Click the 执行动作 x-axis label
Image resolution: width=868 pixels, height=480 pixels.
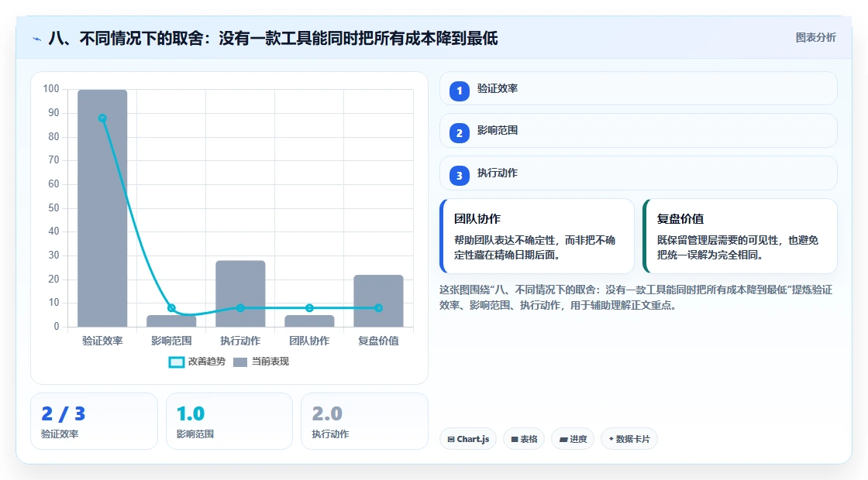click(240, 341)
